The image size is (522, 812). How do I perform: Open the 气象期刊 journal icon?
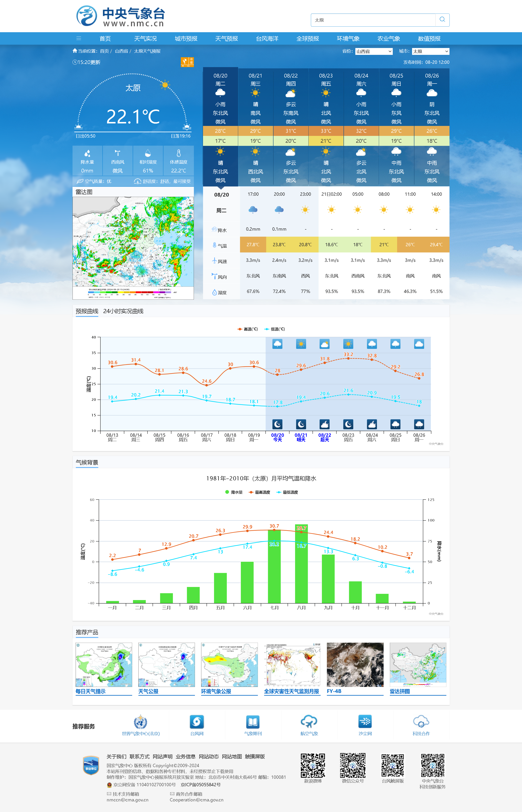(x=253, y=722)
